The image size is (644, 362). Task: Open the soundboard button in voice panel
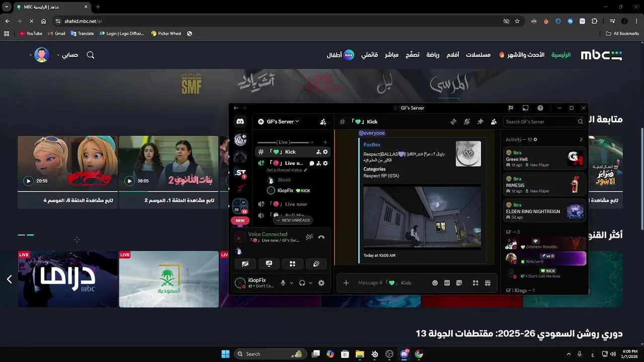point(316,263)
